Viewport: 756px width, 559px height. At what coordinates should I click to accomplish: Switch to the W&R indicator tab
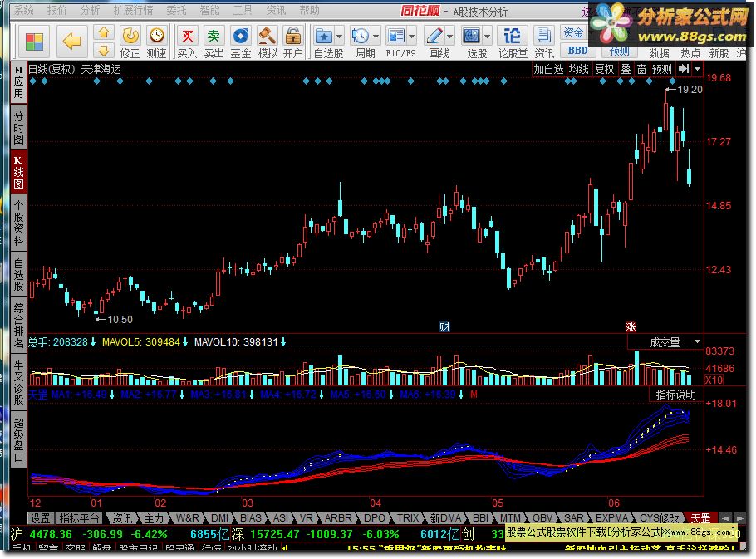point(188,518)
